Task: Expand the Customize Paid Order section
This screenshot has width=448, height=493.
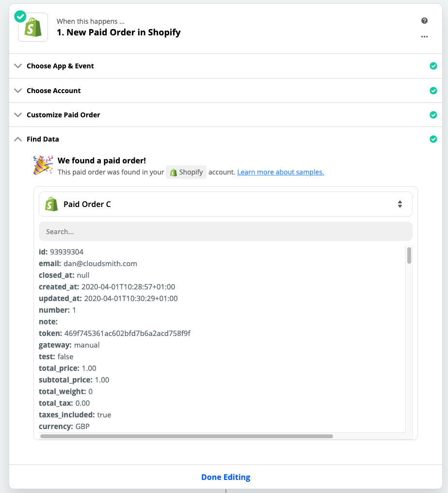Action: tap(226, 115)
